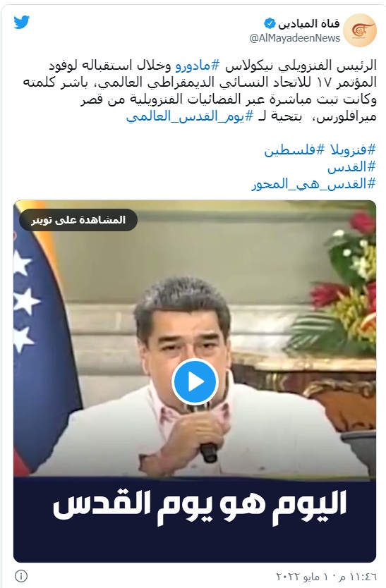The image size is (386, 588).
Task: Open the #يوم_القدس_العالمي hashtag
Action: 190,116
